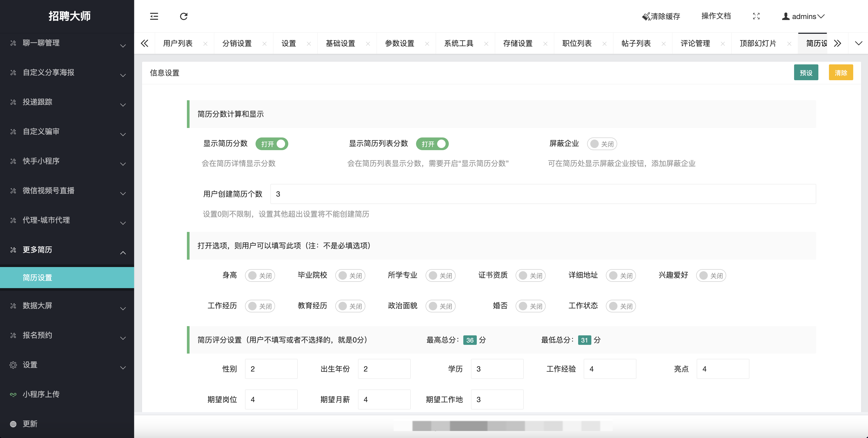
Task: Click the sidebar collapse menu icon
Action: (x=154, y=16)
